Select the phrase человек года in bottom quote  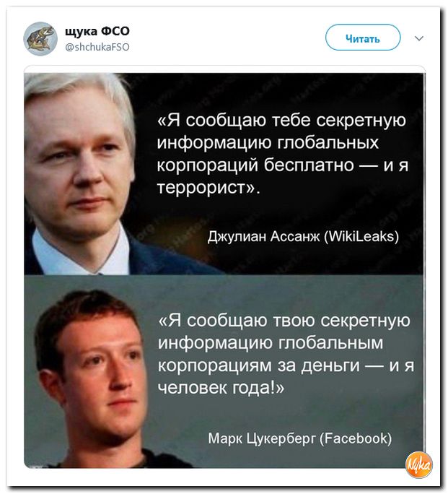click(214, 388)
